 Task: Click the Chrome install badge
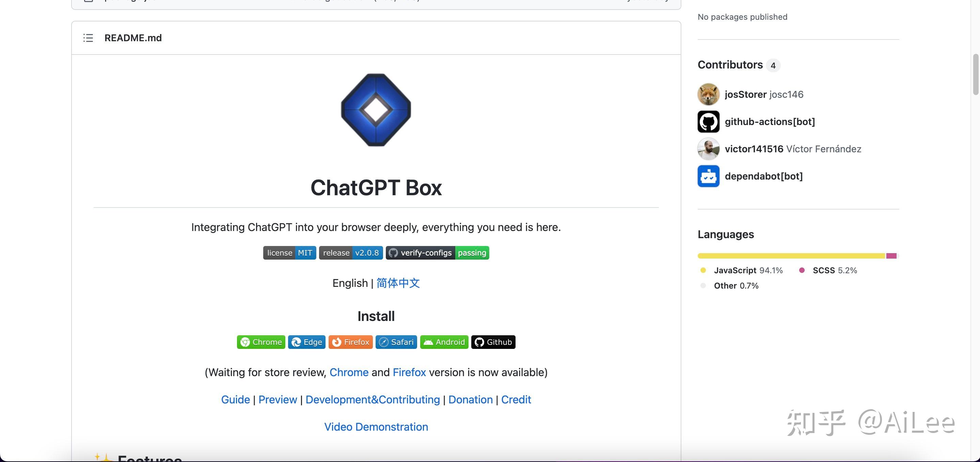click(261, 342)
